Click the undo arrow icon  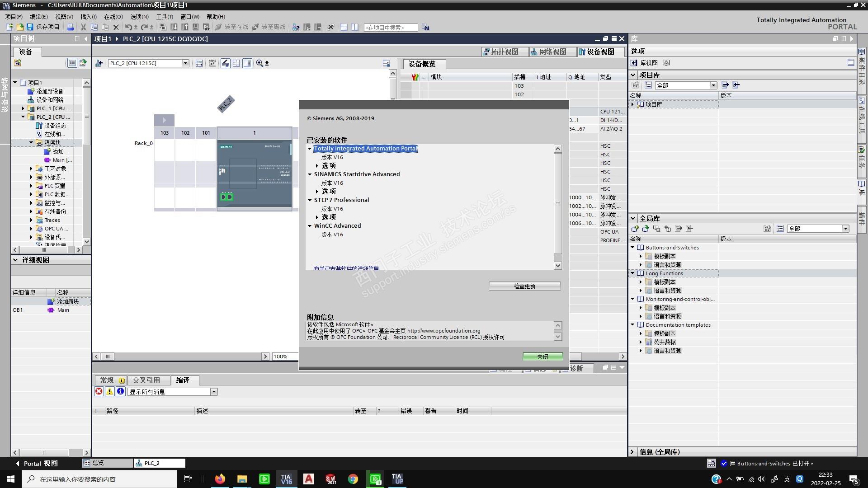coord(128,27)
